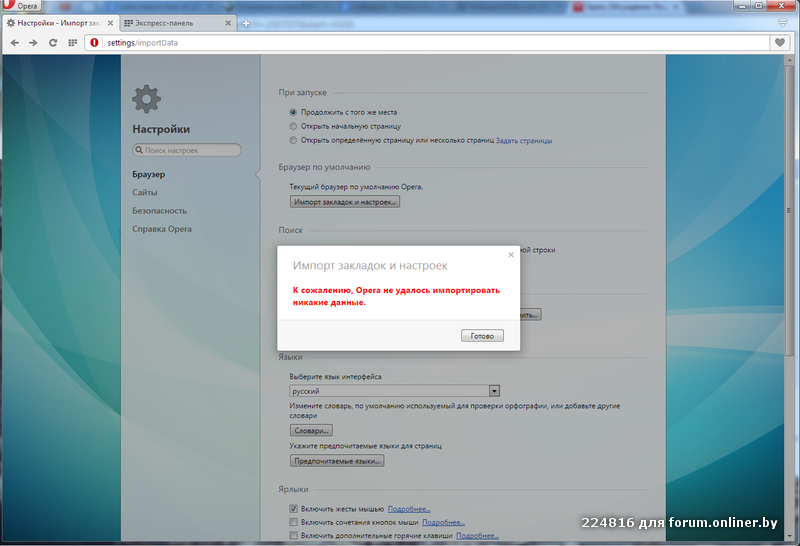Image resolution: width=800 pixels, height=546 pixels.
Task: Click the Словари button
Action: point(311,431)
